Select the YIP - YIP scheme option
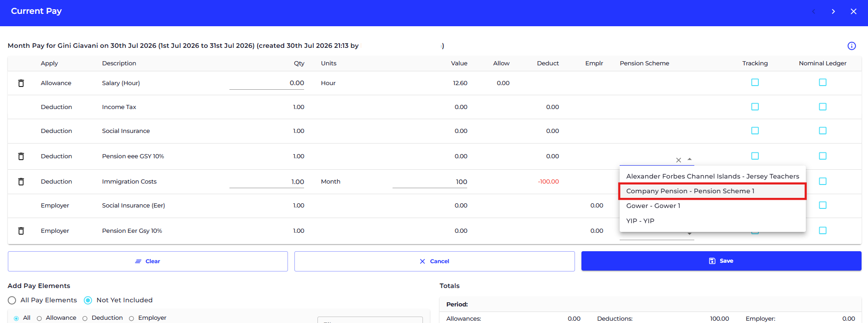The width and height of the screenshot is (868, 323). 712,221
